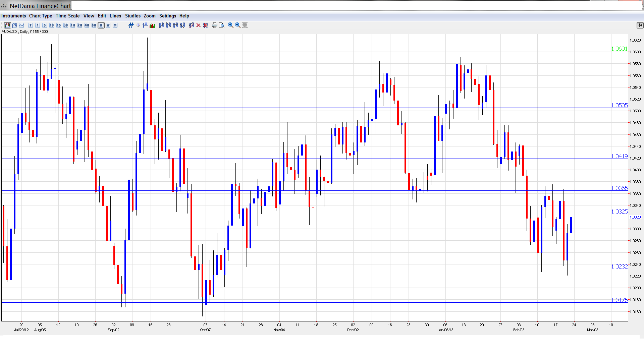The width and height of the screenshot is (644, 362).
Task: Expand the Time Scale menu
Action: pyautogui.click(x=67, y=16)
